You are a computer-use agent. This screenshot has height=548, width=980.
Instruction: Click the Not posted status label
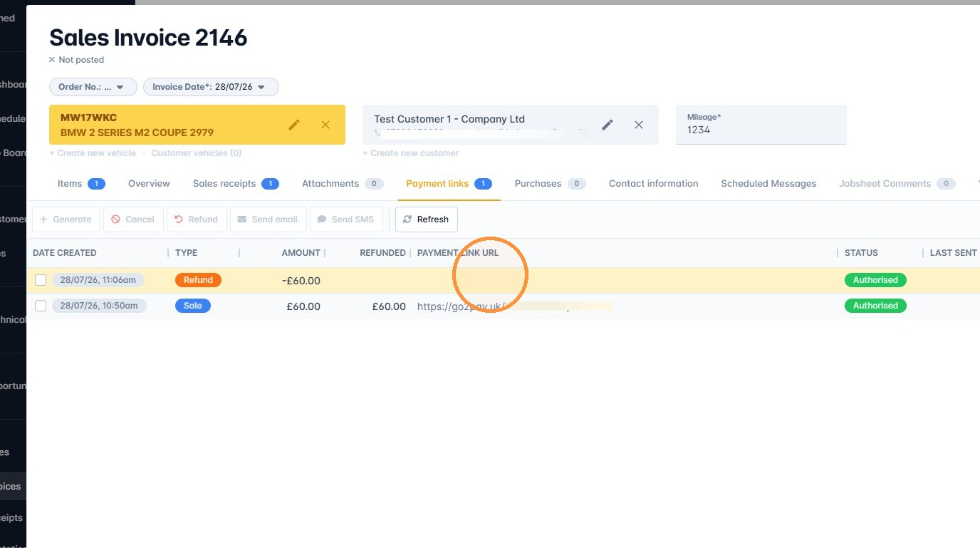pos(77,60)
